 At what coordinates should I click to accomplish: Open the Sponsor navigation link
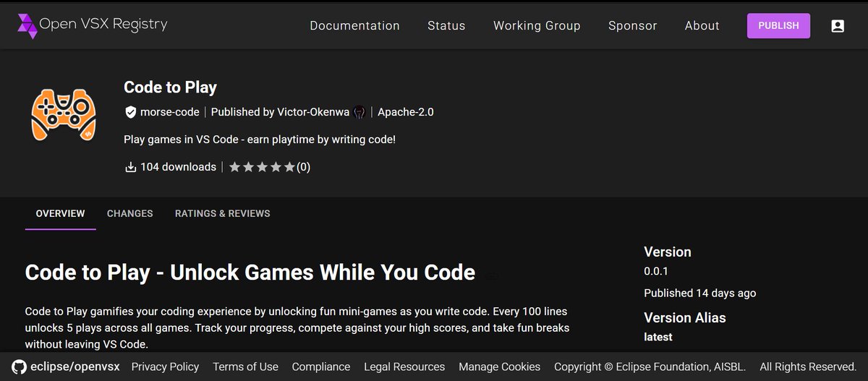click(x=633, y=25)
